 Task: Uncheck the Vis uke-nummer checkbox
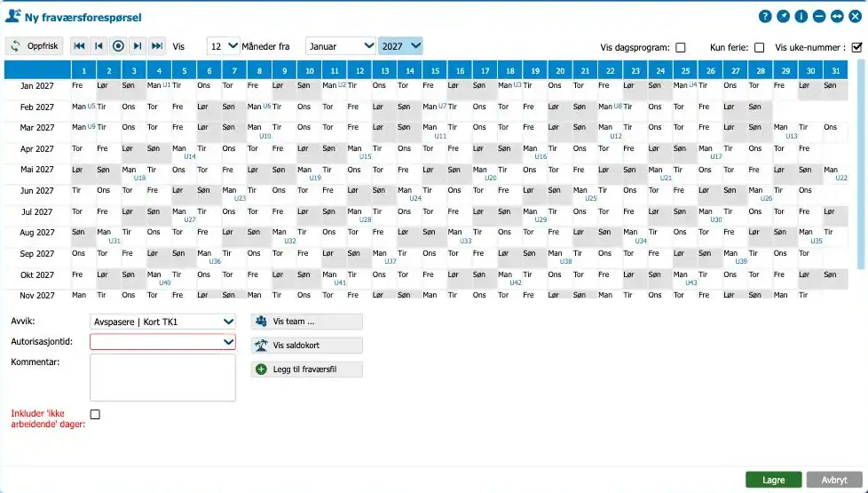point(856,48)
